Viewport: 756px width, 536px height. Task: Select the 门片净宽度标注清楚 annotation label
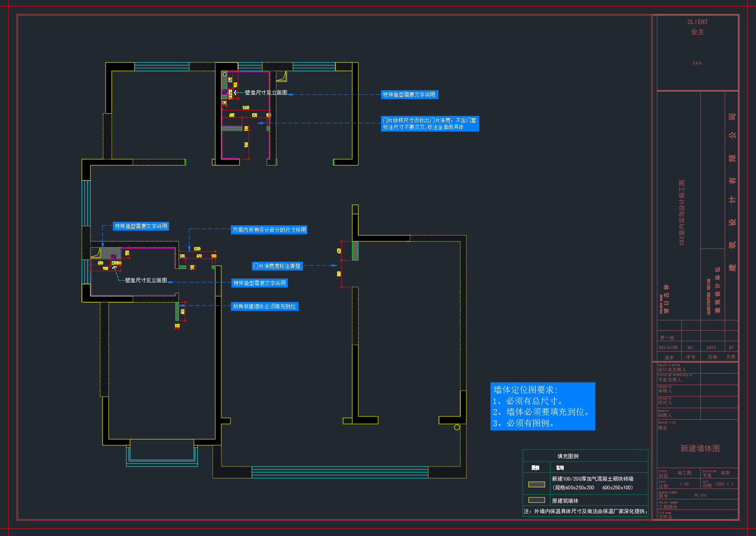(277, 266)
